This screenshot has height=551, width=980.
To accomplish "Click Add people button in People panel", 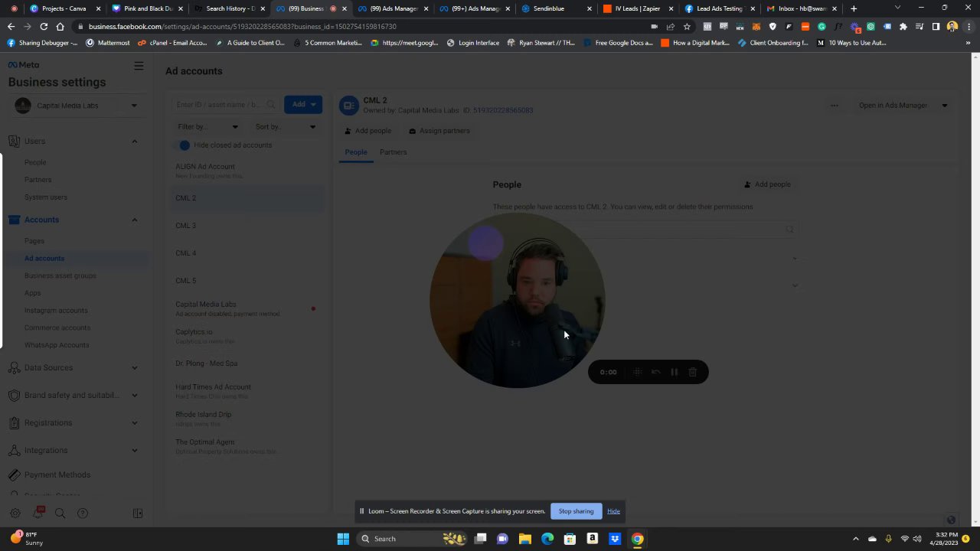I will point(767,184).
